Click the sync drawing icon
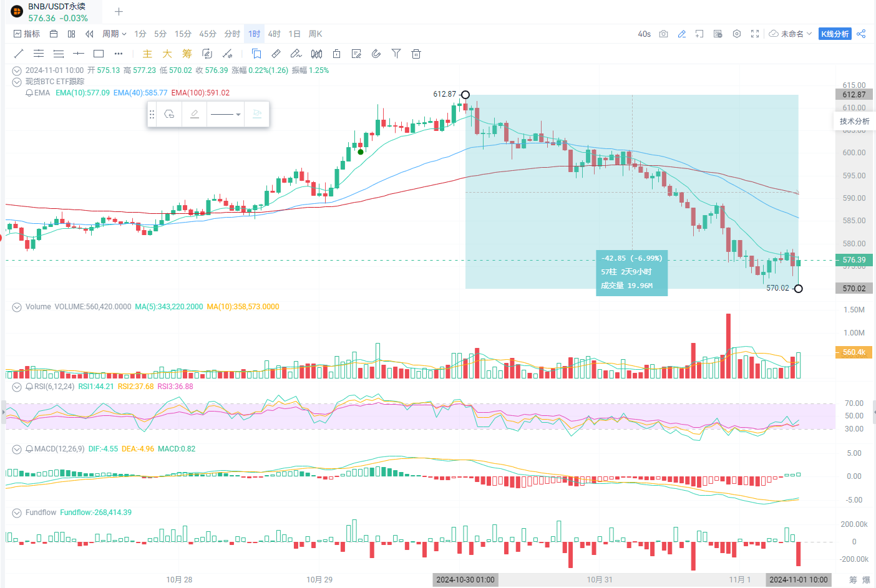 pyautogui.click(x=207, y=54)
